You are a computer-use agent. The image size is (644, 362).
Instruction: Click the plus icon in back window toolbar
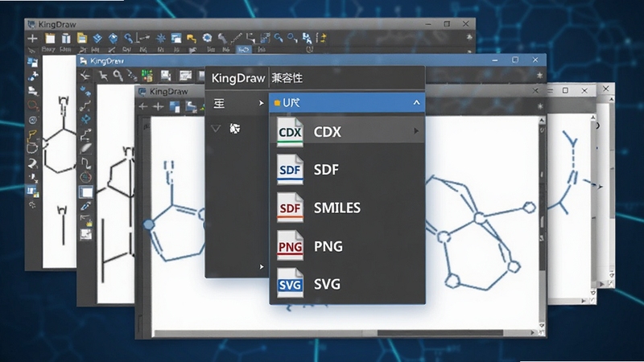coord(32,39)
